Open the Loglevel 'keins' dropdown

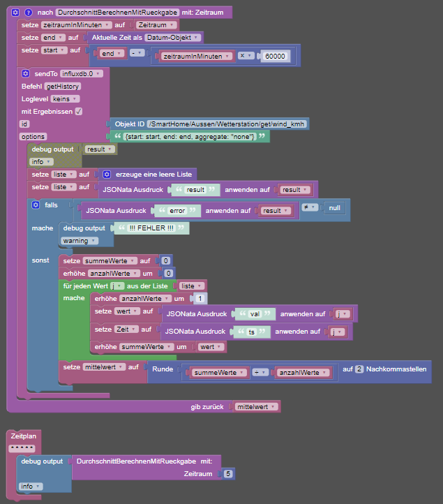65,98
